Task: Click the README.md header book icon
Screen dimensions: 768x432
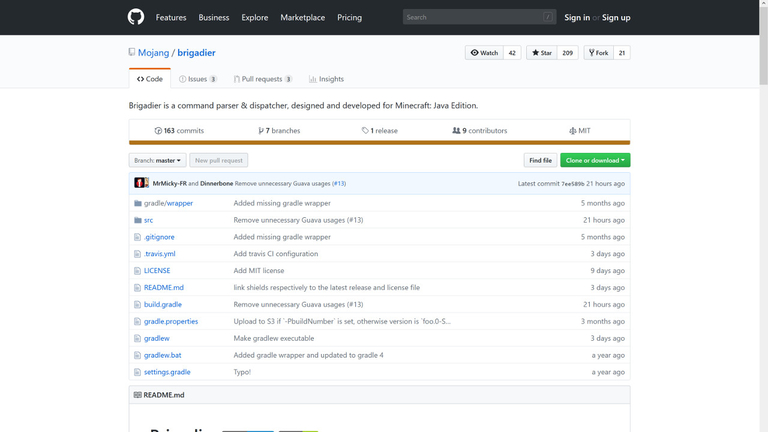Action: coord(138,395)
